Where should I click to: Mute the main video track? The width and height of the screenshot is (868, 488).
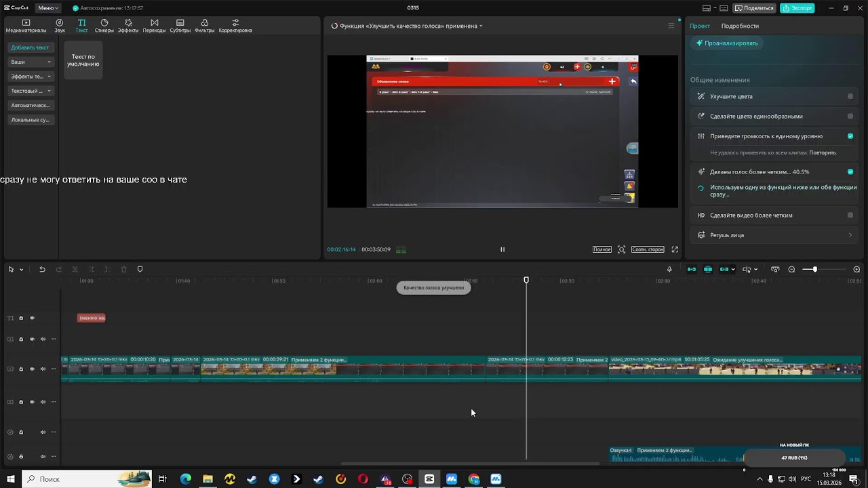pos(43,369)
